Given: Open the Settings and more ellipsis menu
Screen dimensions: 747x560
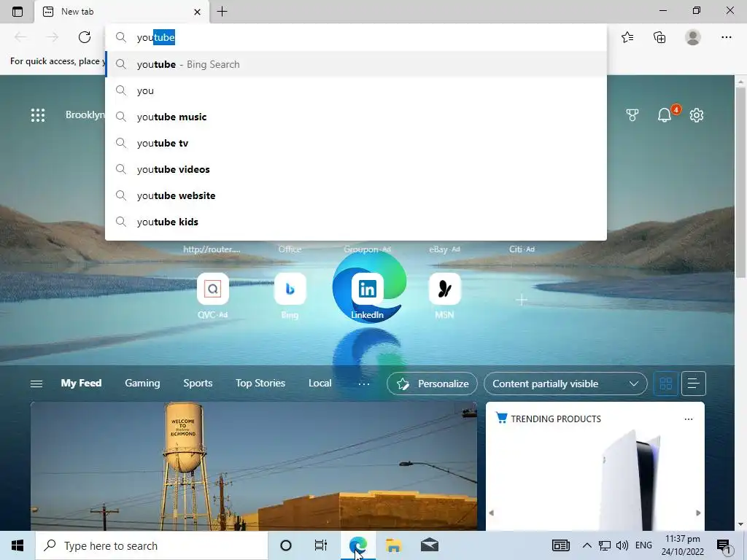Looking at the screenshot, I should [x=726, y=37].
